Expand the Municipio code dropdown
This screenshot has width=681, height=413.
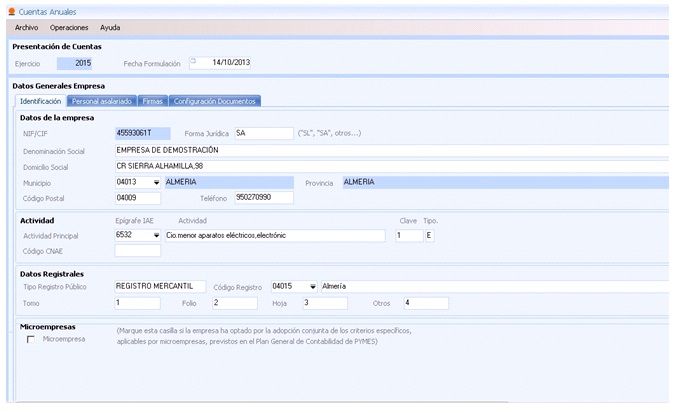(x=156, y=183)
